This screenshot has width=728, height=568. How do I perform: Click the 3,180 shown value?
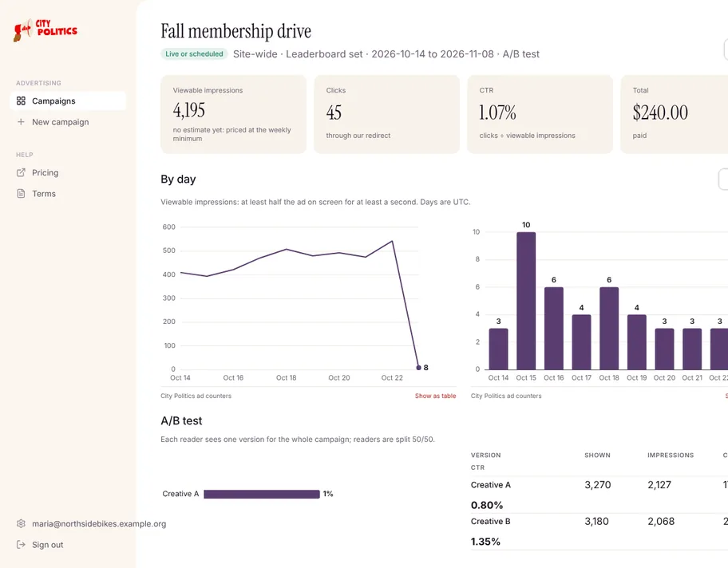(x=596, y=522)
